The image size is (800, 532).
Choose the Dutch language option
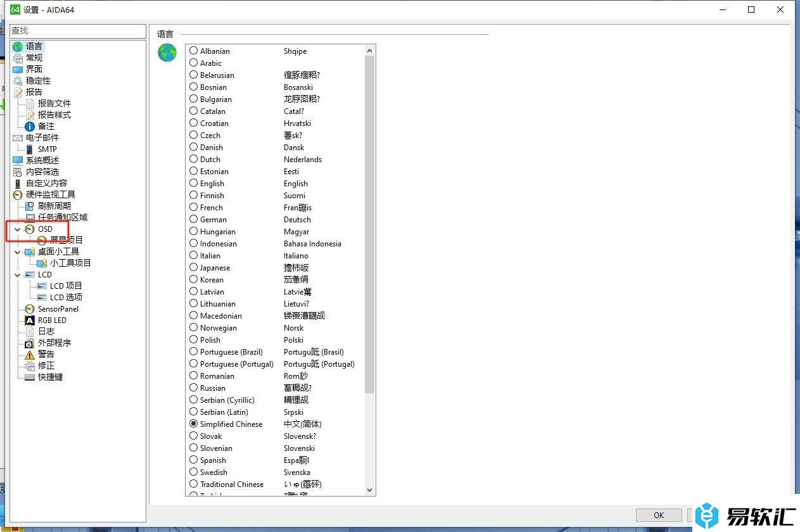click(194, 159)
